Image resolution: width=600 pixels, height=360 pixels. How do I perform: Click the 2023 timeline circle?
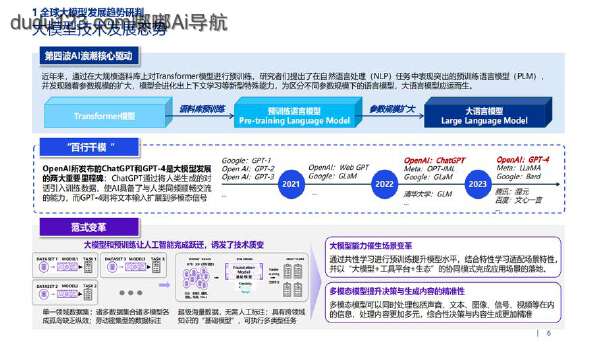point(478,184)
